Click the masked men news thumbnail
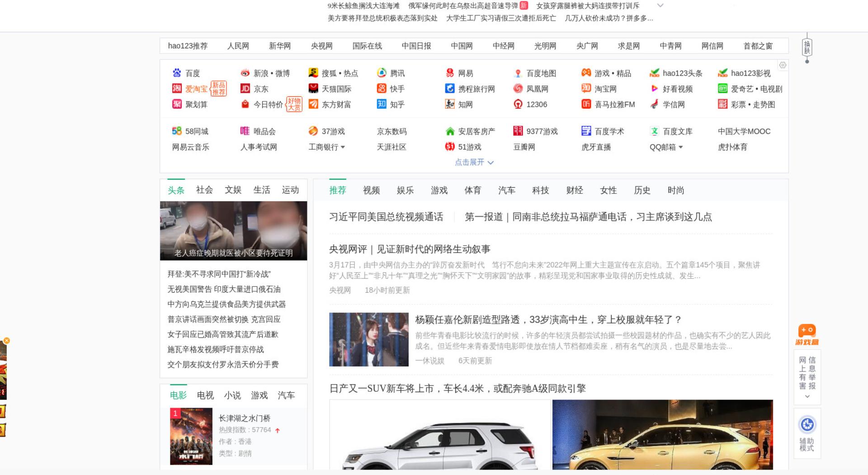Viewport: 868px width, 475px height. point(233,231)
